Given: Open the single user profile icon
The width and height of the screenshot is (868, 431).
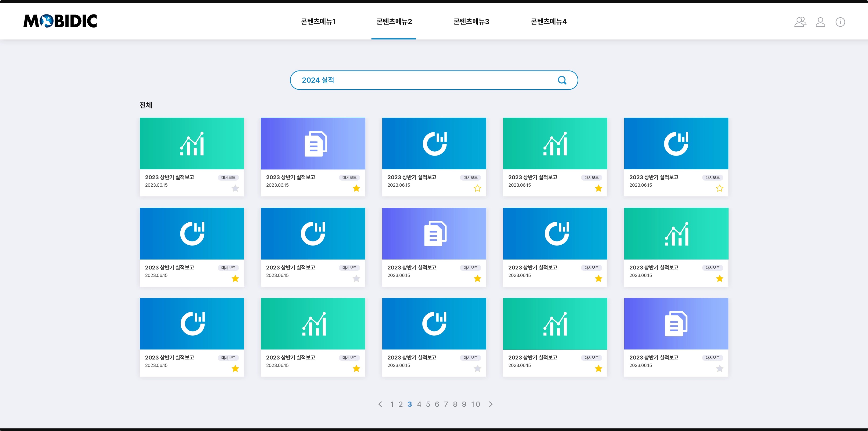Looking at the screenshot, I should [x=820, y=22].
